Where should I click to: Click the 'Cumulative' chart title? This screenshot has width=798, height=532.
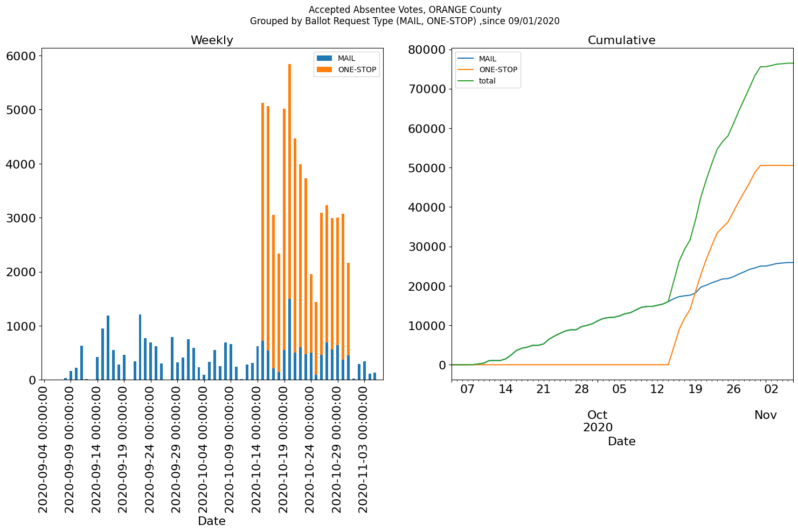pyautogui.click(x=621, y=40)
